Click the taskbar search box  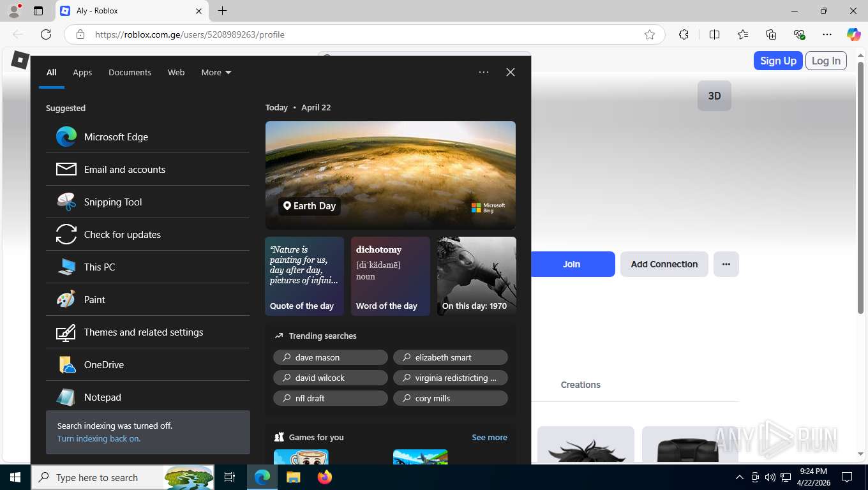pos(123,477)
